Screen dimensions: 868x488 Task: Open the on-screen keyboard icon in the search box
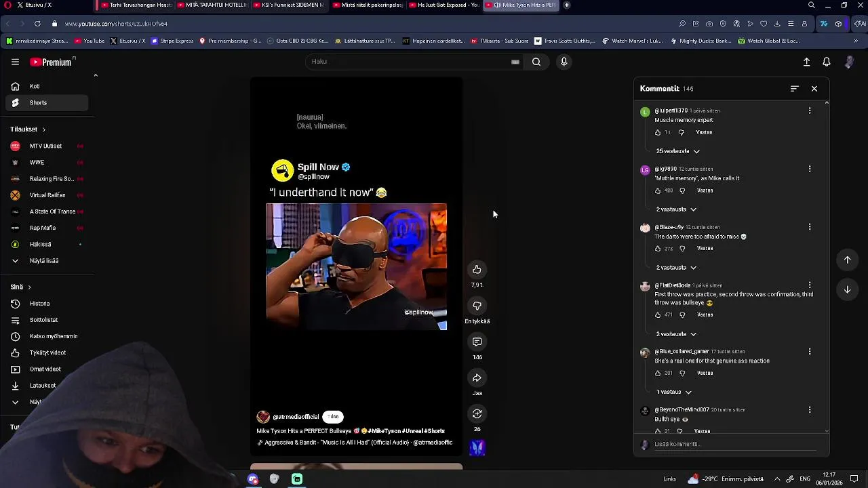[x=515, y=62]
